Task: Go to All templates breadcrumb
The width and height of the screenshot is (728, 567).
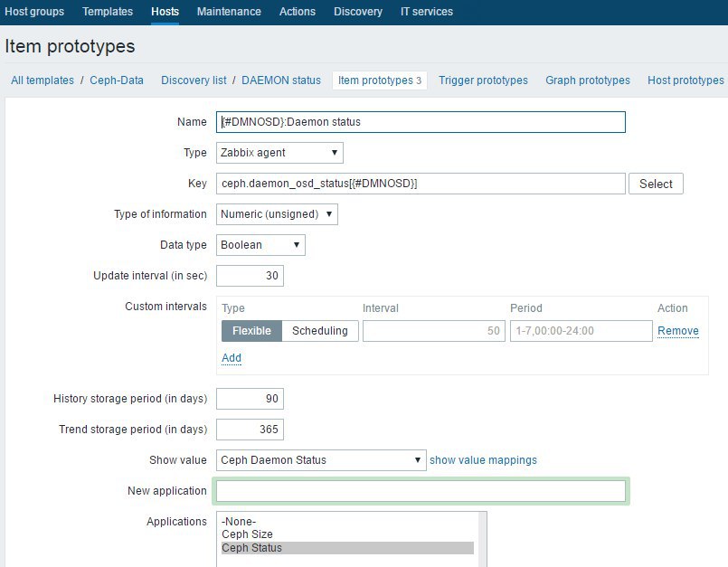Action: [43, 80]
